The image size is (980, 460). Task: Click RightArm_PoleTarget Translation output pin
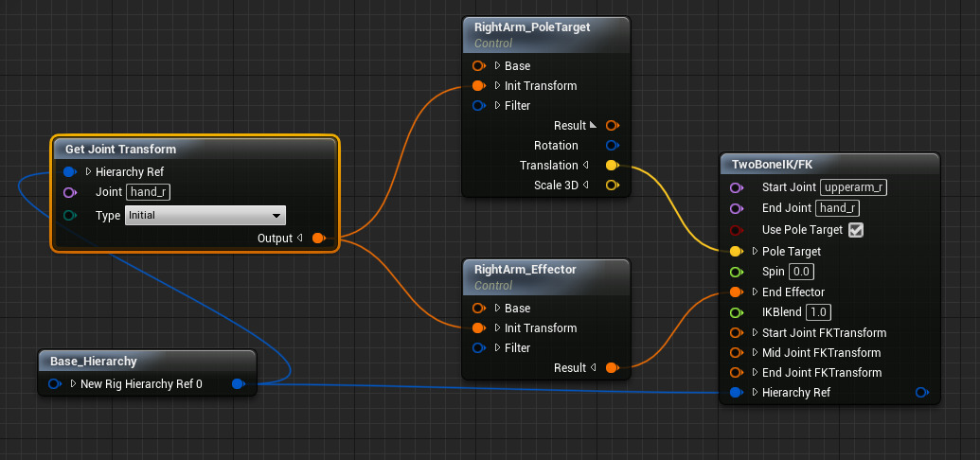pos(612,166)
